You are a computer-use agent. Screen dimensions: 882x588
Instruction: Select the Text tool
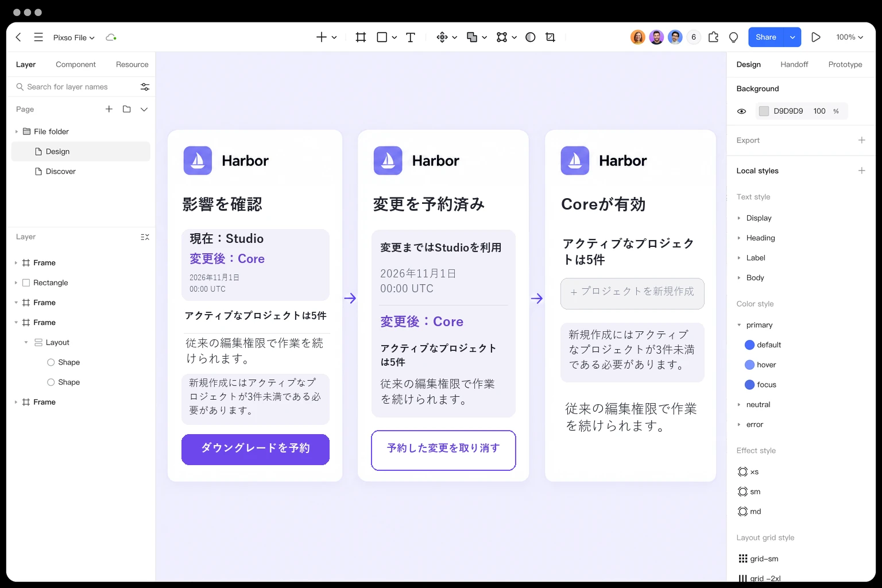[411, 37]
